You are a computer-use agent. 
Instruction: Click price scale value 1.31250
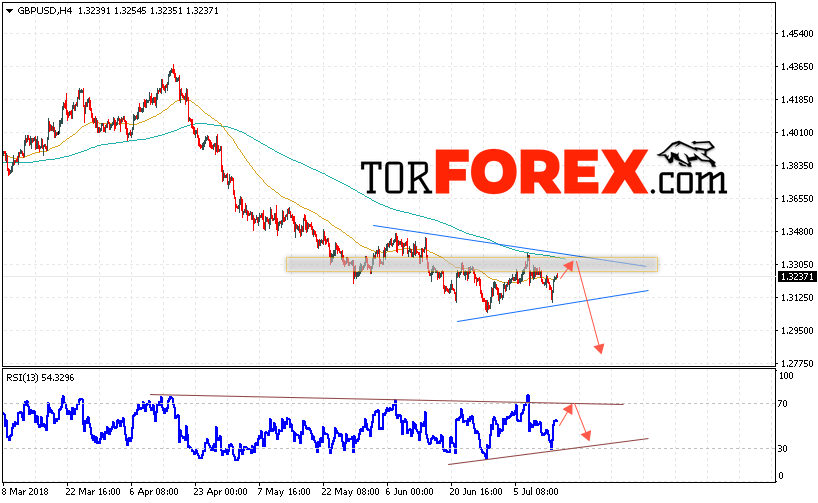coord(797,297)
